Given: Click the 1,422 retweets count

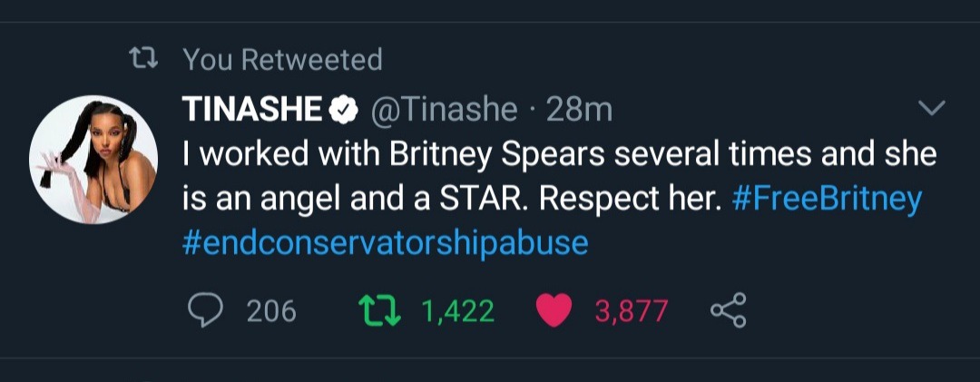Looking at the screenshot, I should click(x=457, y=311).
